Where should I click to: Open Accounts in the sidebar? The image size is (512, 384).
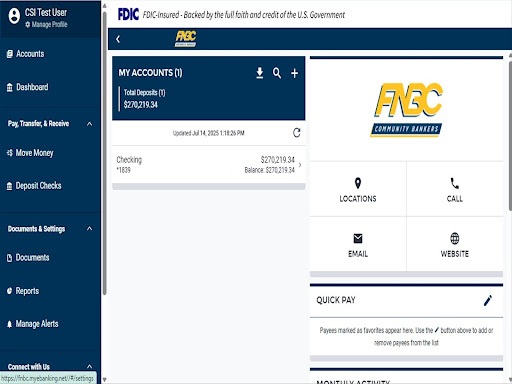pos(30,54)
